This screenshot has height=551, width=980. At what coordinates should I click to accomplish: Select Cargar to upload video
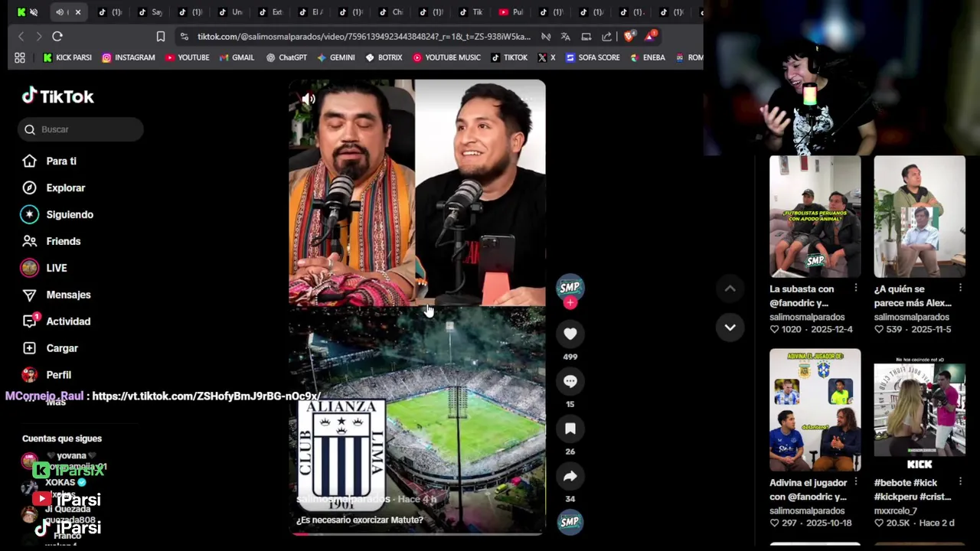coord(51,348)
